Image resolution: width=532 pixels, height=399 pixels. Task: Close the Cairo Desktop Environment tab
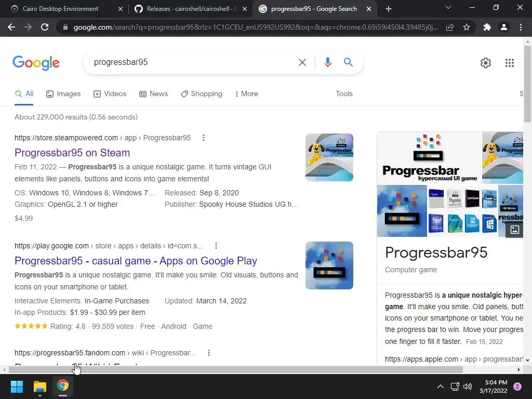click(x=121, y=9)
